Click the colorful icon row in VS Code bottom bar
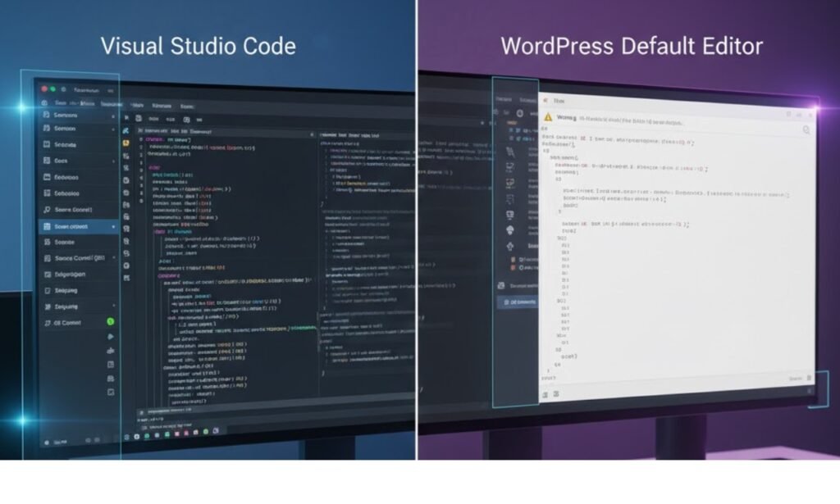 [x=182, y=435]
